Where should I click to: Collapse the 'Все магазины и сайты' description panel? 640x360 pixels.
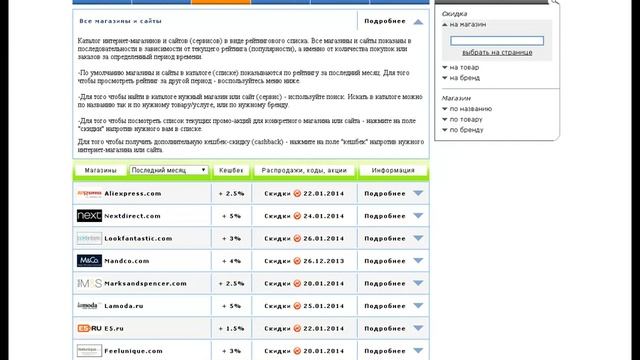pyautogui.click(x=418, y=22)
